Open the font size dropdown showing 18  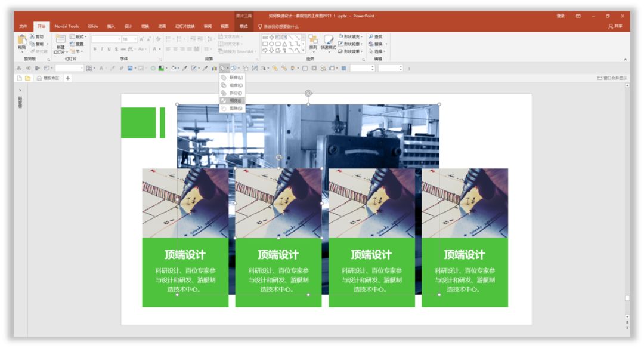(x=129, y=39)
